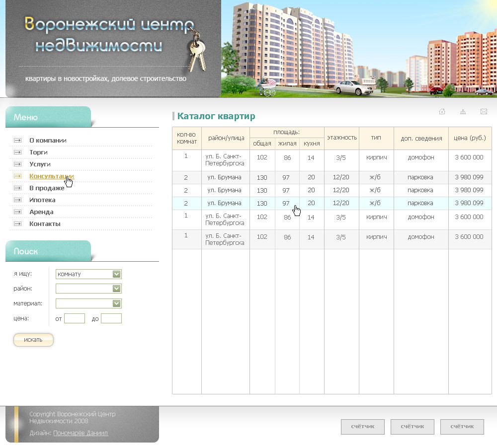Click the arrow icon beside Ипотека
This screenshot has width=497, height=448.
point(18,200)
